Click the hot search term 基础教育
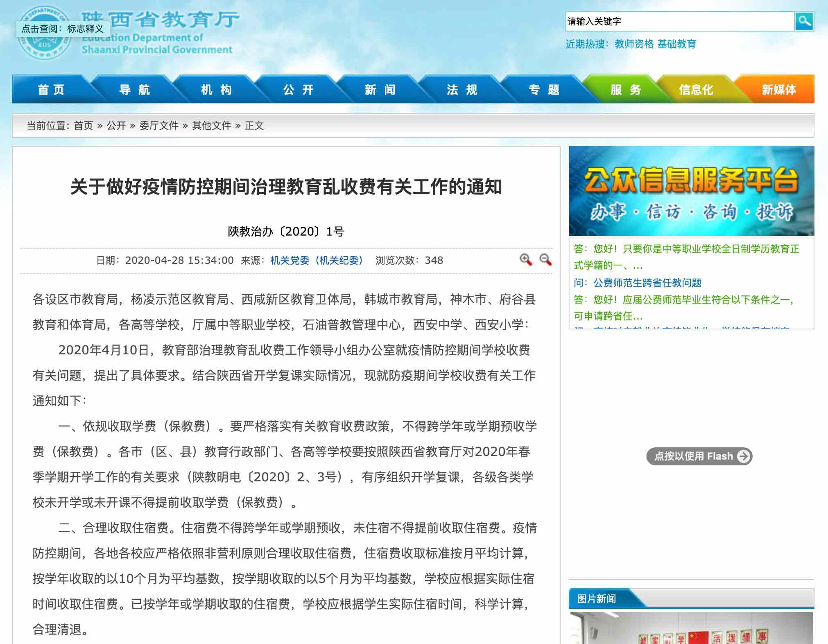This screenshot has width=828, height=644. pyautogui.click(x=678, y=45)
